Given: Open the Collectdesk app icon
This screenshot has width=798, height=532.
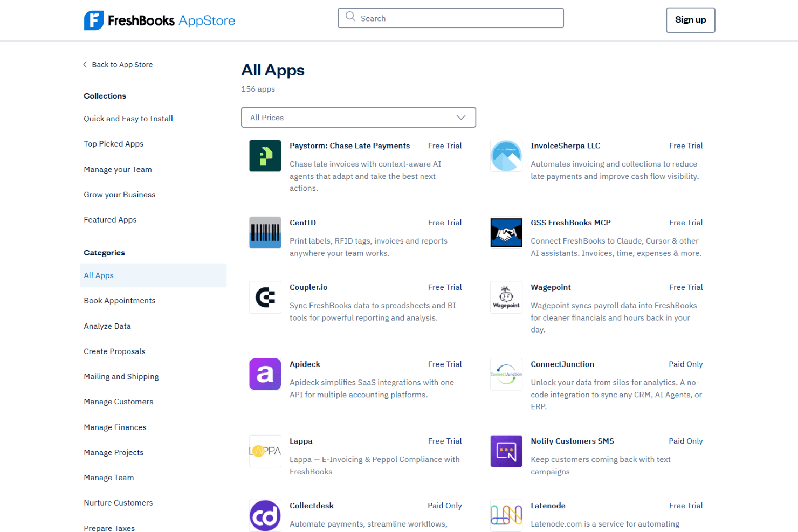Looking at the screenshot, I should point(265,516).
